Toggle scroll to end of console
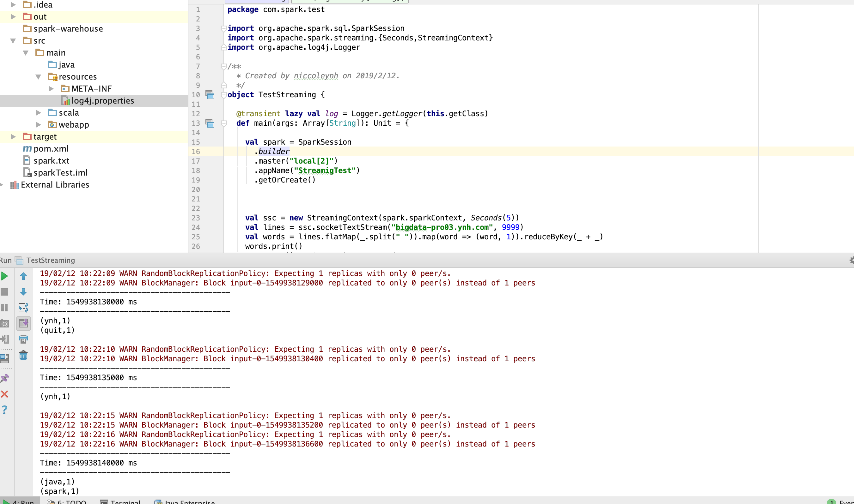Screen dimensions: 854x504 [x=23, y=323]
